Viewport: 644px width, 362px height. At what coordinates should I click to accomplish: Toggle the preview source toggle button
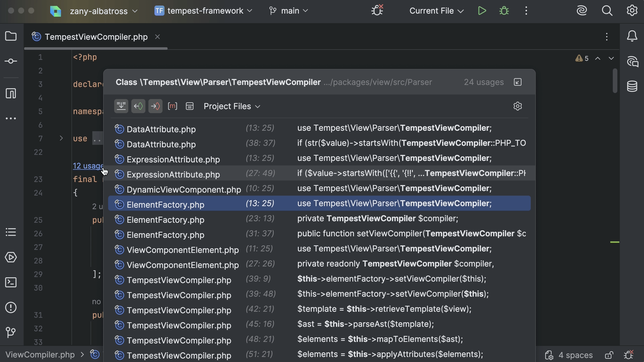point(190,106)
